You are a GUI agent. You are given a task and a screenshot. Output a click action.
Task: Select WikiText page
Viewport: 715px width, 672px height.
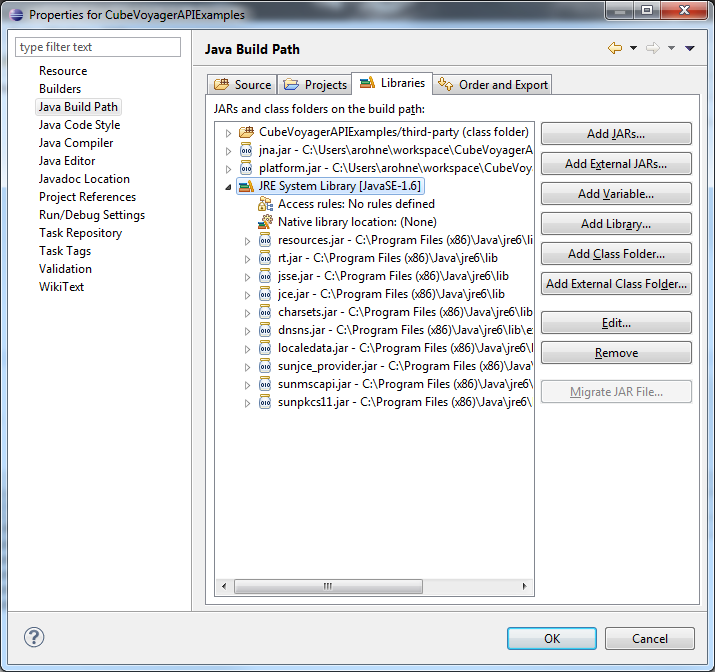point(62,287)
